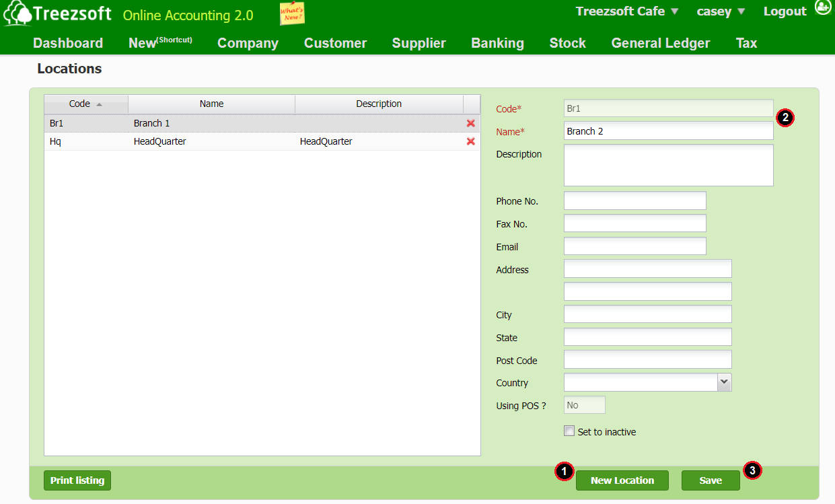The image size is (835, 504).
Task: Save the location details
Action: click(711, 480)
